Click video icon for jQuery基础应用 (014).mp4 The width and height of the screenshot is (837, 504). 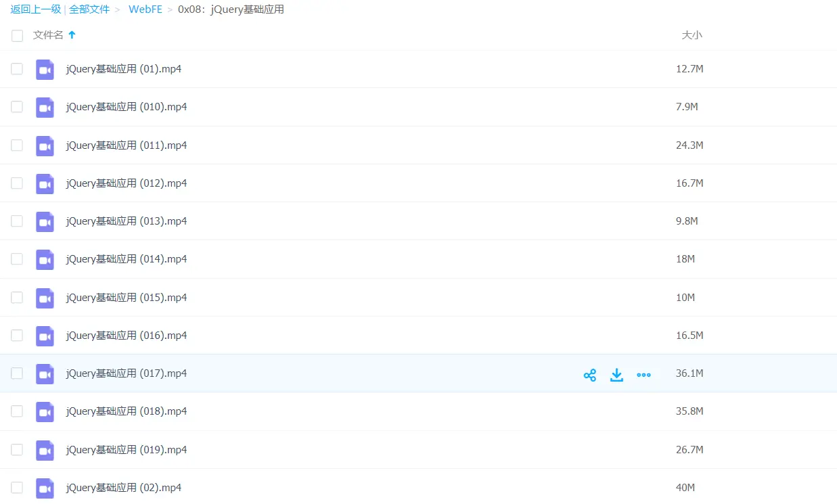45,259
